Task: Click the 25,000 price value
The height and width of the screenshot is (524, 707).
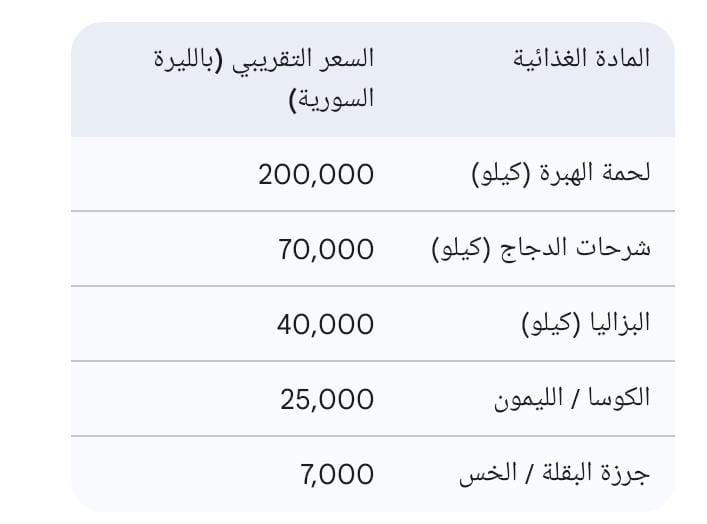Action: coord(326,399)
